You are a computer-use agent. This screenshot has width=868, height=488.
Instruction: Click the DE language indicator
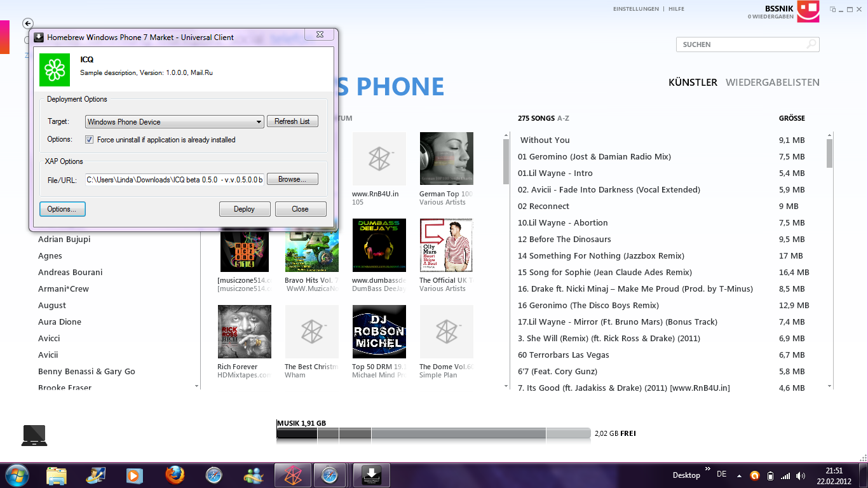coord(721,474)
